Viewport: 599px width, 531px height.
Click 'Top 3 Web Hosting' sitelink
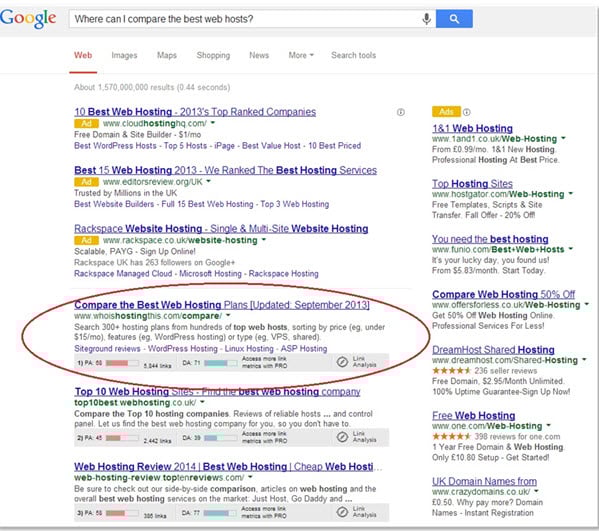(x=295, y=204)
